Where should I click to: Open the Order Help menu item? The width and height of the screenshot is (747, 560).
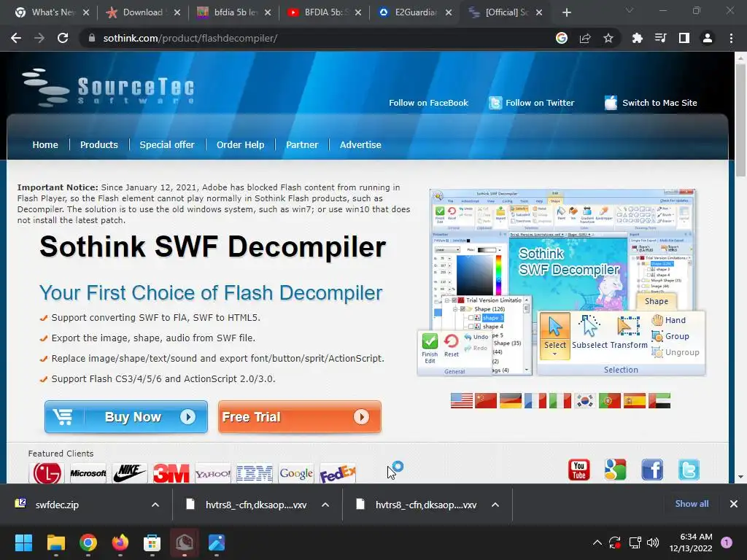coord(240,145)
